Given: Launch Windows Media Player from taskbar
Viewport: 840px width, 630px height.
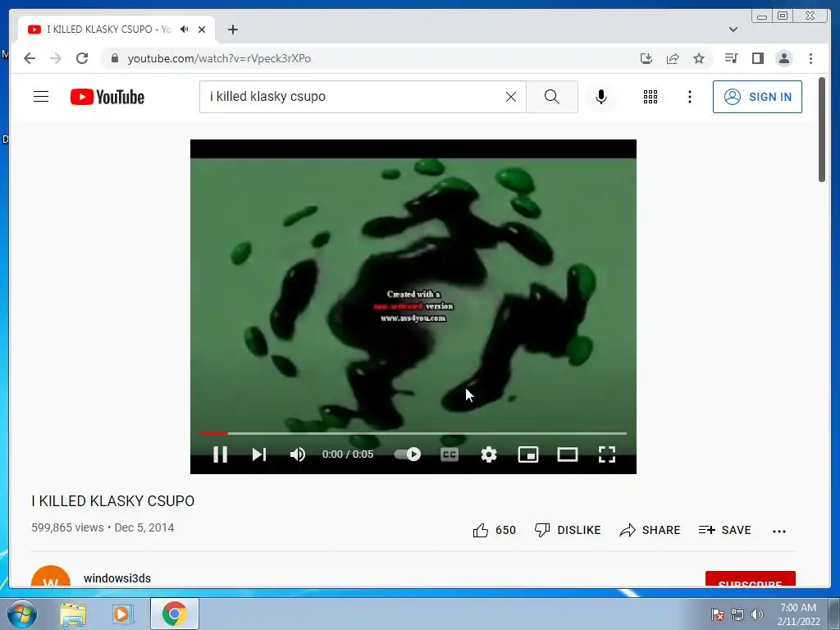Looking at the screenshot, I should pos(121,614).
